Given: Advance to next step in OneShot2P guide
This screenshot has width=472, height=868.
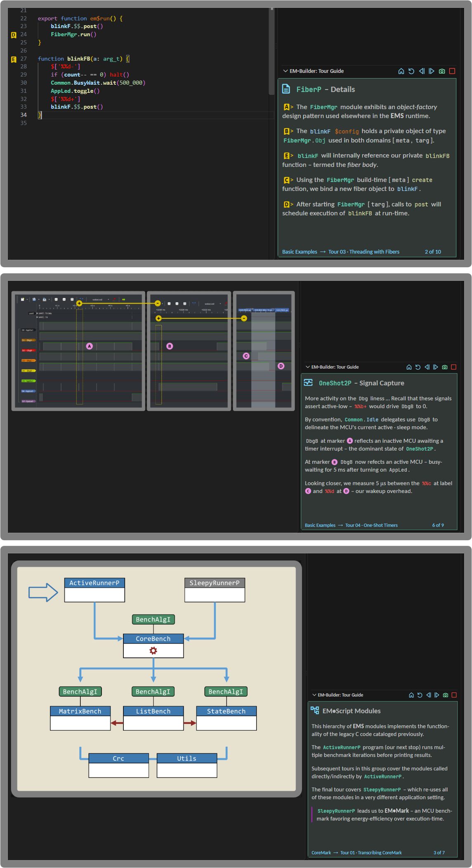Looking at the screenshot, I should (x=436, y=367).
